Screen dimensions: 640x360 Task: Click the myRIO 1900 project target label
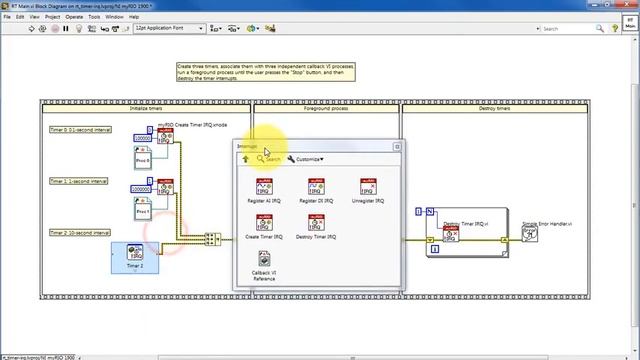(x=39, y=358)
